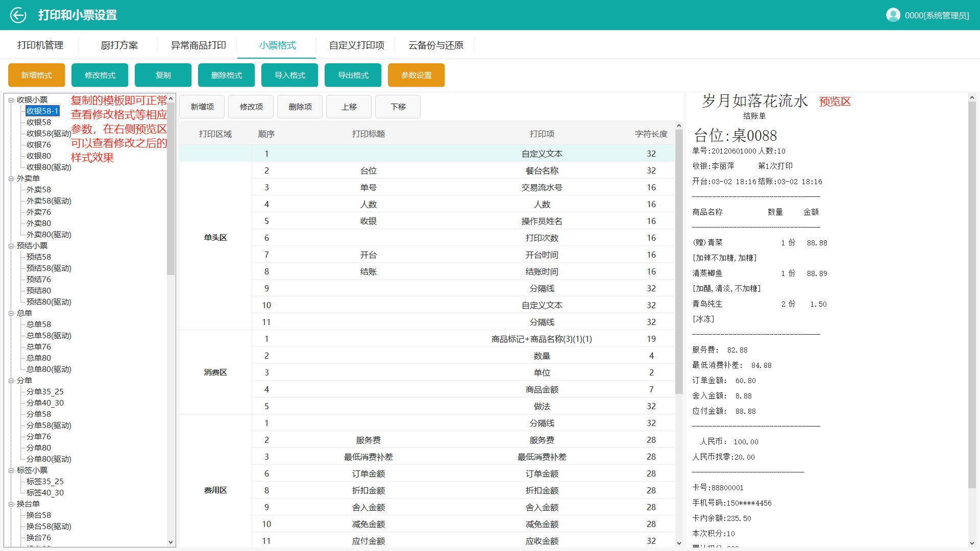Select the 餐台名称 print item row

tap(463, 170)
